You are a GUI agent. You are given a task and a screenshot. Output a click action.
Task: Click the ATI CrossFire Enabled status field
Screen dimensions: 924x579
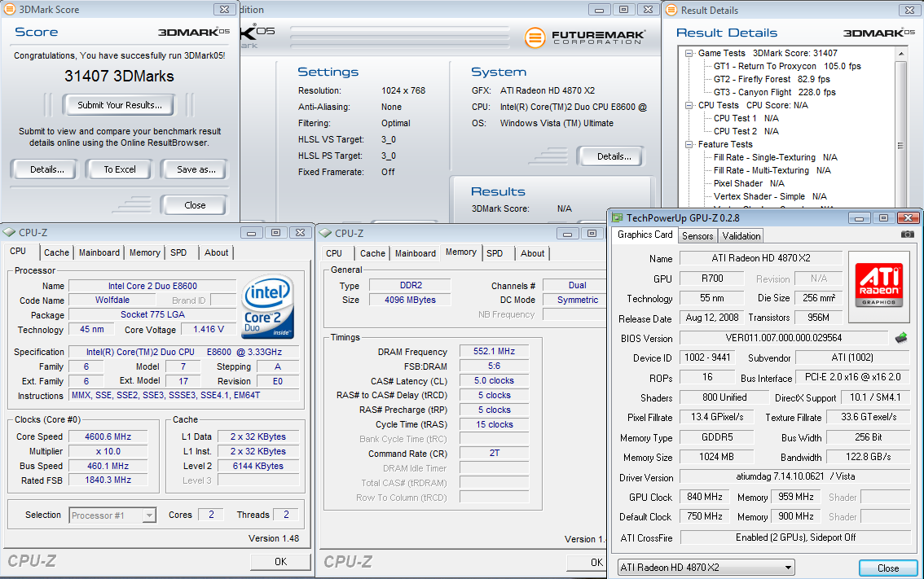(795, 537)
